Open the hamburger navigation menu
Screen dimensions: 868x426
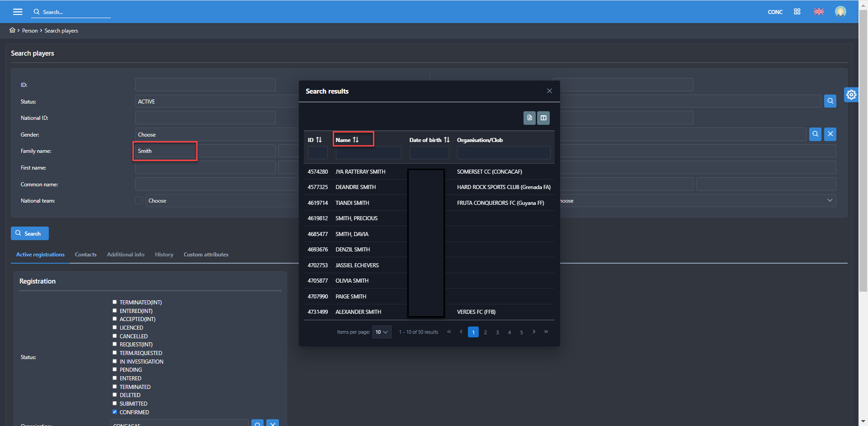(18, 12)
